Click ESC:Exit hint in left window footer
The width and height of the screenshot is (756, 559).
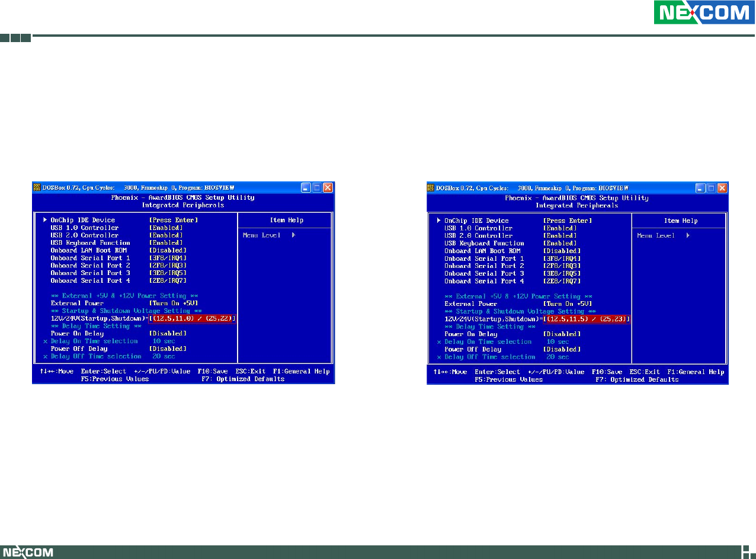[x=251, y=372]
